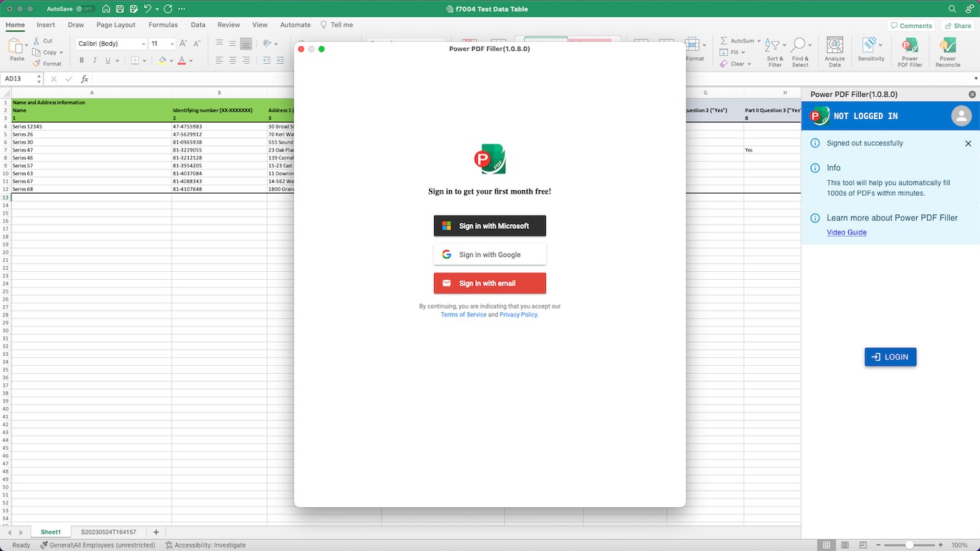Image resolution: width=980 pixels, height=551 pixels.
Task: Click Sign in with Microsoft
Action: pos(490,226)
